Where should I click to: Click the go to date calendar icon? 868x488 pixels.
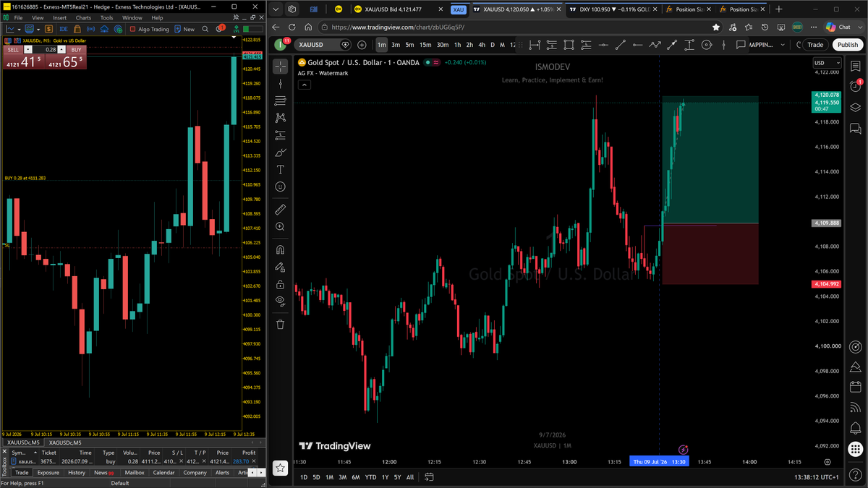(429, 477)
